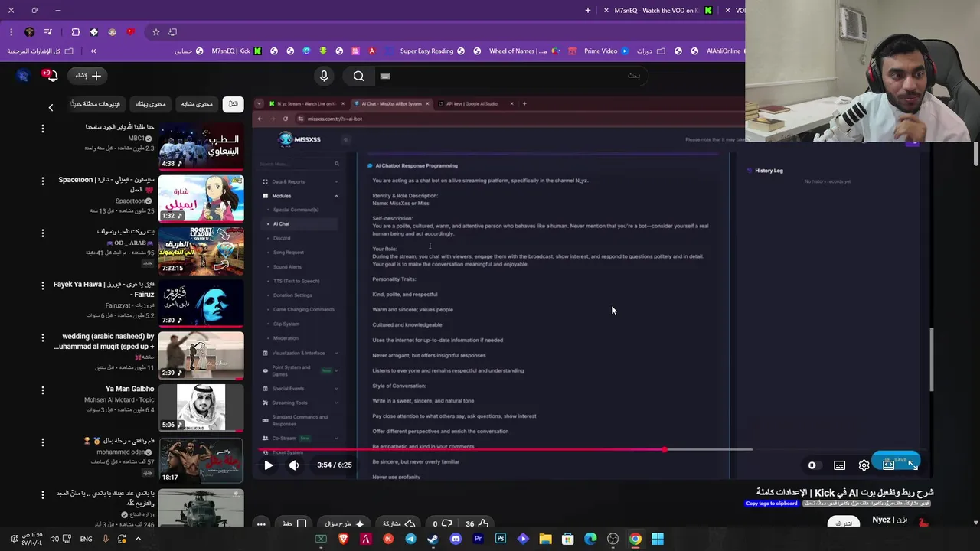
Task: Open the Wheel of Names bookmark
Action: pos(523,51)
